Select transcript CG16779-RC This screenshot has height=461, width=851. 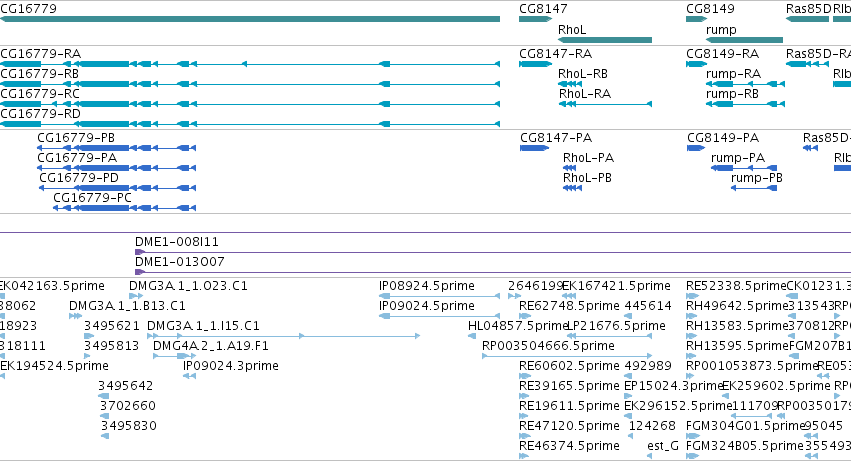[x=250, y=104]
